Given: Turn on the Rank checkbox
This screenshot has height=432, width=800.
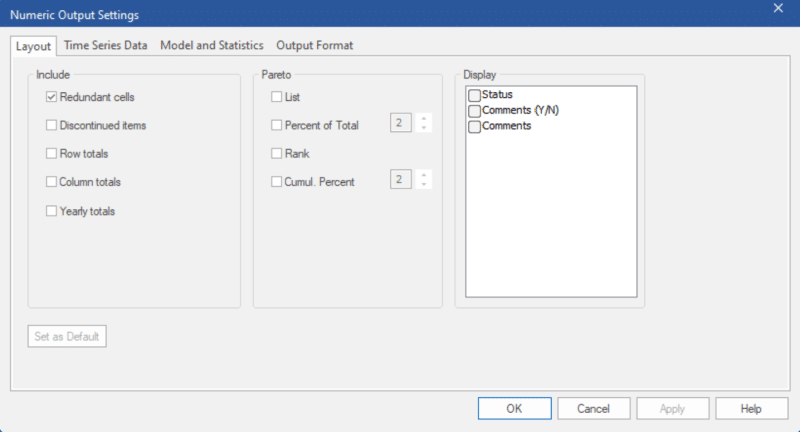Looking at the screenshot, I should tap(277, 154).
